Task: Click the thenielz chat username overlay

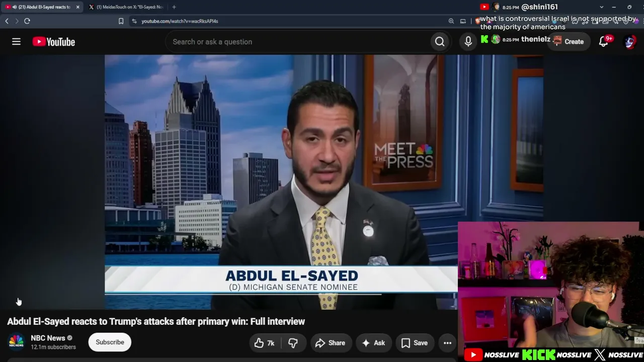Action: coord(535,39)
